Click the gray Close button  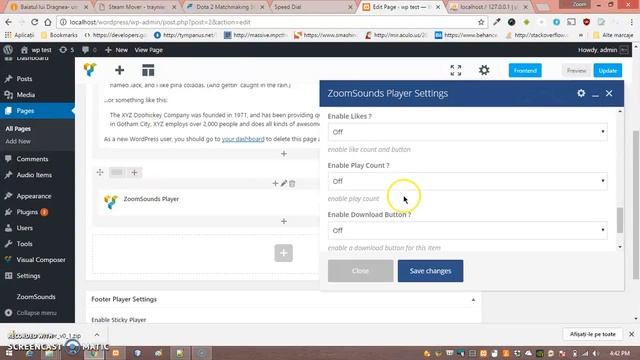coord(360,271)
